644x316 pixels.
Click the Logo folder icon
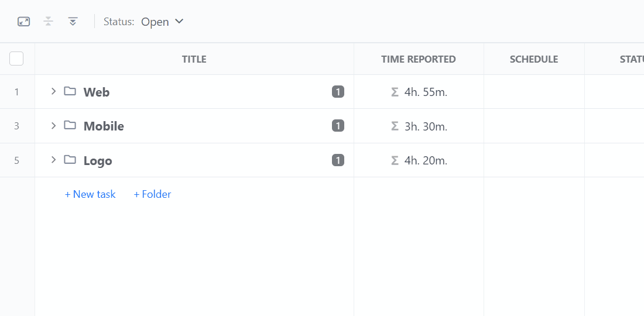coord(70,160)
